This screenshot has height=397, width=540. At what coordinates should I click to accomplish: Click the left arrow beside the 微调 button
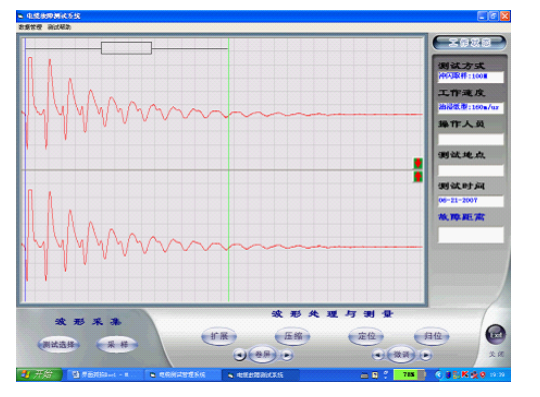(x=378, y=355)
